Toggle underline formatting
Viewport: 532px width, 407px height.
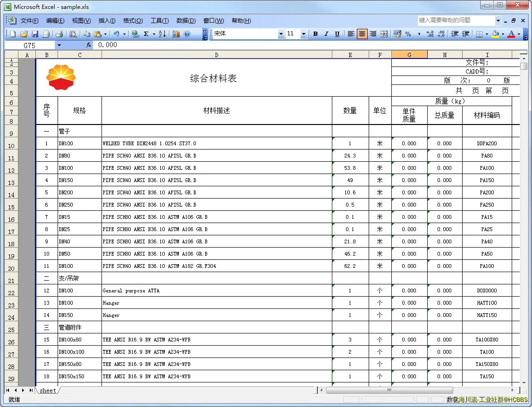(x=337, y=34)
